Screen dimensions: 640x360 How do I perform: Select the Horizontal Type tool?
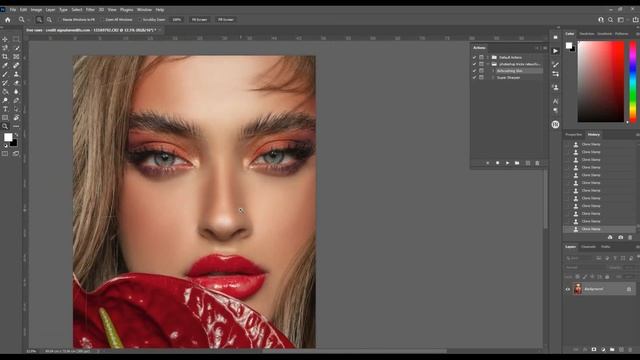tap(5, 109)
